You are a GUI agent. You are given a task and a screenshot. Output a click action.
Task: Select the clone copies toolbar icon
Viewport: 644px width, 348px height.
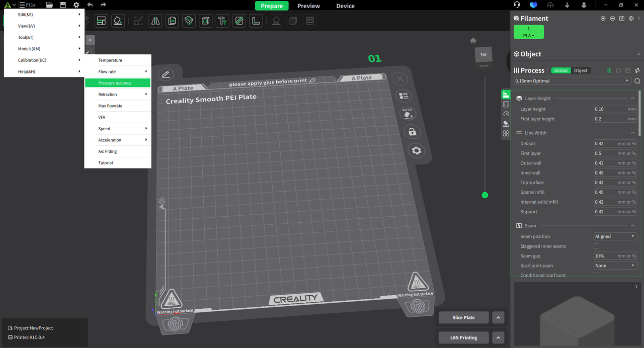[172, 21]
